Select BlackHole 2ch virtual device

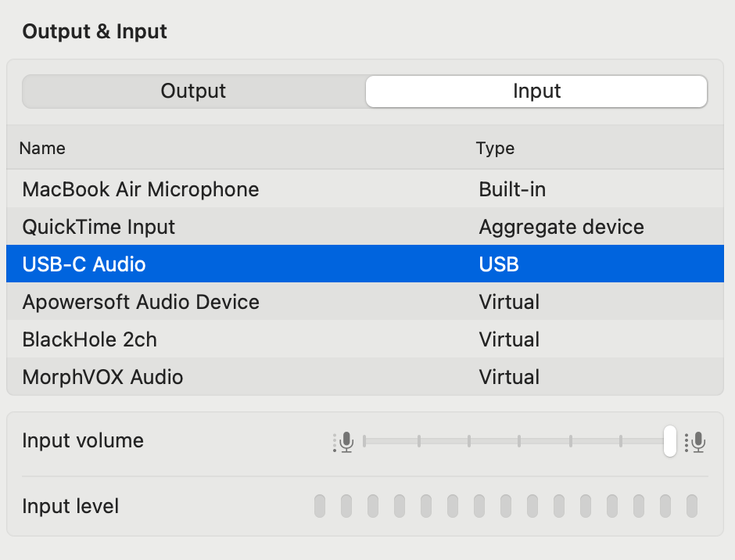(x=90, y=339)
